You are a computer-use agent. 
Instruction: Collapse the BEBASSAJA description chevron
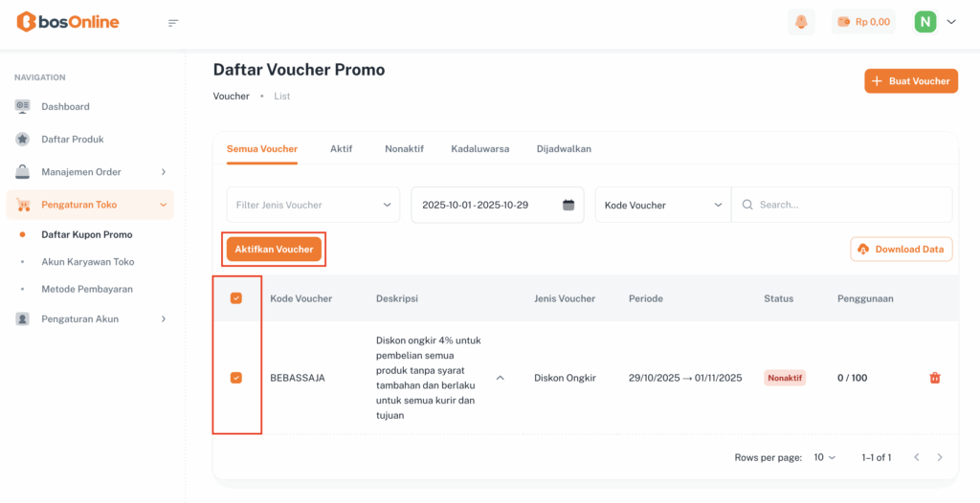(x=500, y=378)
